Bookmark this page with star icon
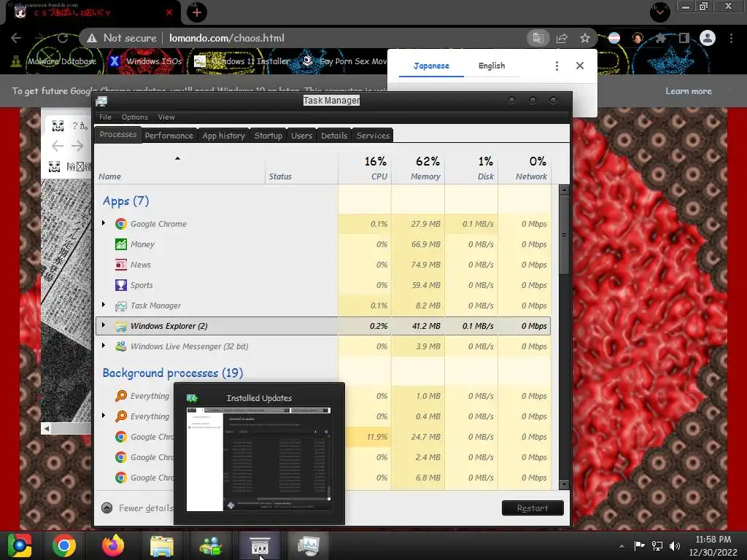Image resolution: width=747 pixels, height=560 pixels. pos(585,38)
